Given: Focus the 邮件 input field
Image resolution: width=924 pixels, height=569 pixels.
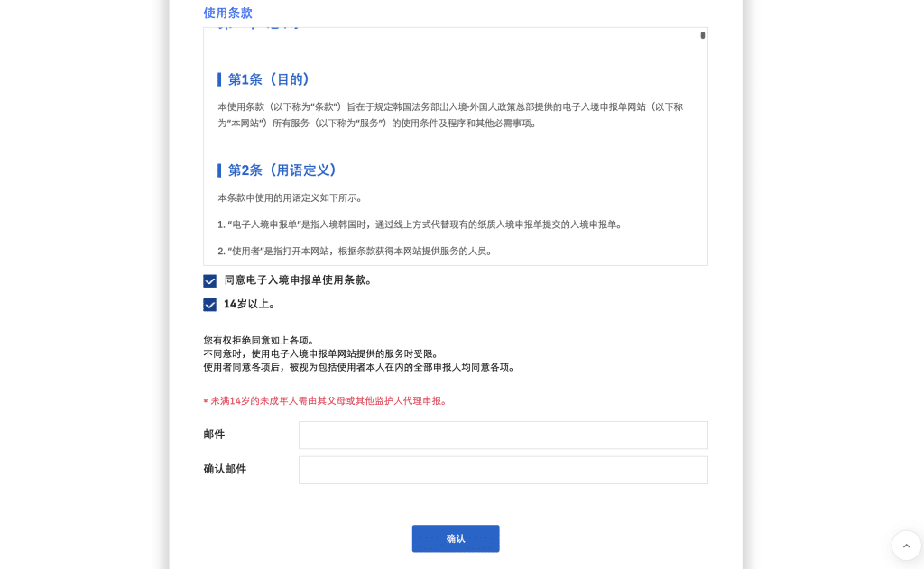Looking at the screenshot, I should [503, 435].
